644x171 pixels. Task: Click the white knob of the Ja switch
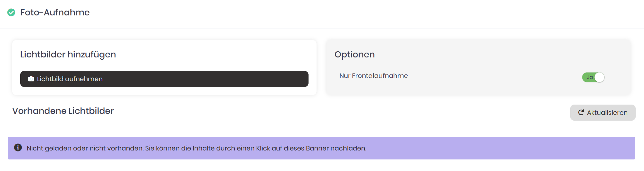(x=599, y=77)
